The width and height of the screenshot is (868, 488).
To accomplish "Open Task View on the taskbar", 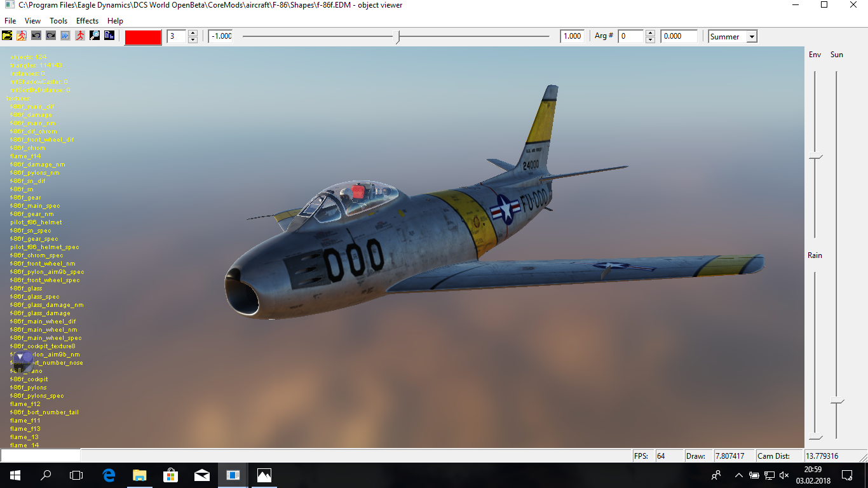I will coord(76,475).
